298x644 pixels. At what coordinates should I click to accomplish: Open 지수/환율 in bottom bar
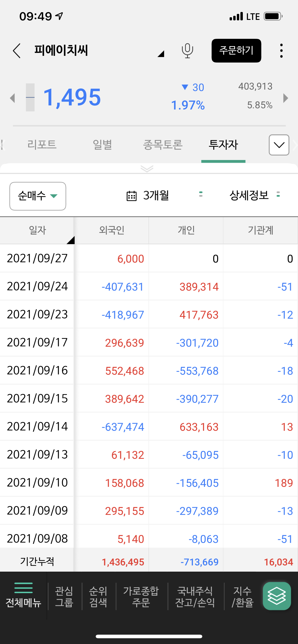tap(242, 597)
